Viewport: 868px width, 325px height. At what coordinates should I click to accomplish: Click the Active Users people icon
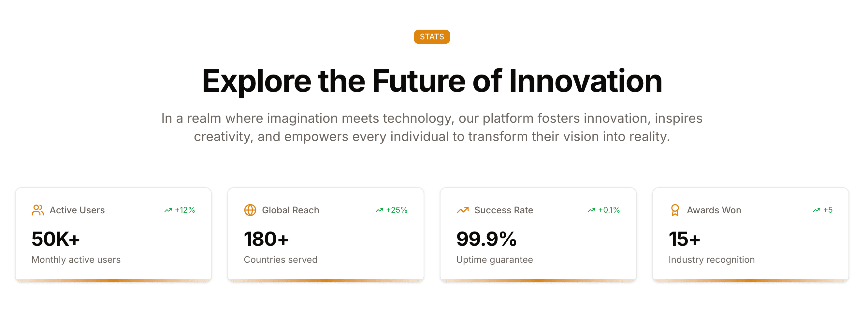tap(37, 210)
